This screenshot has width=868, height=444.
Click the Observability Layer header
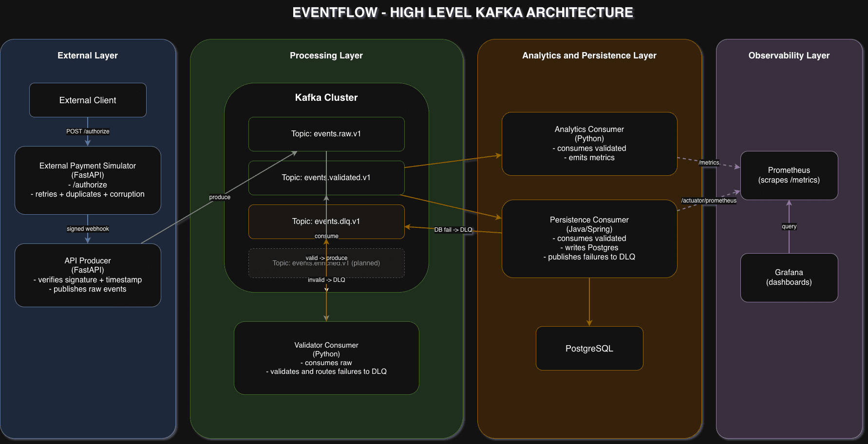789,55
